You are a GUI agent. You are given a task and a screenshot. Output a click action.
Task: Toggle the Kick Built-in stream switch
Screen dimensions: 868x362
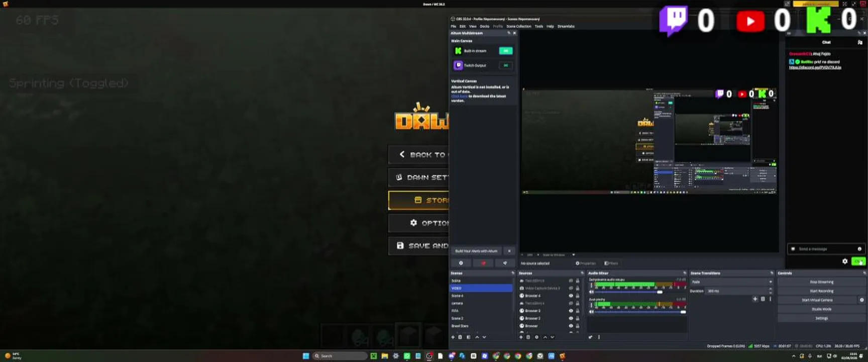(506, 51)
